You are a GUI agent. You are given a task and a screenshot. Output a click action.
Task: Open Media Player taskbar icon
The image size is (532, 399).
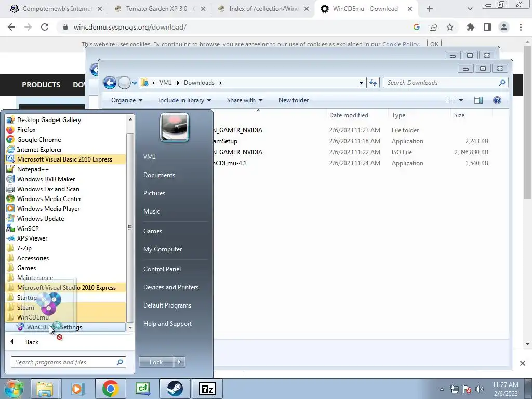tap(77, 389)
